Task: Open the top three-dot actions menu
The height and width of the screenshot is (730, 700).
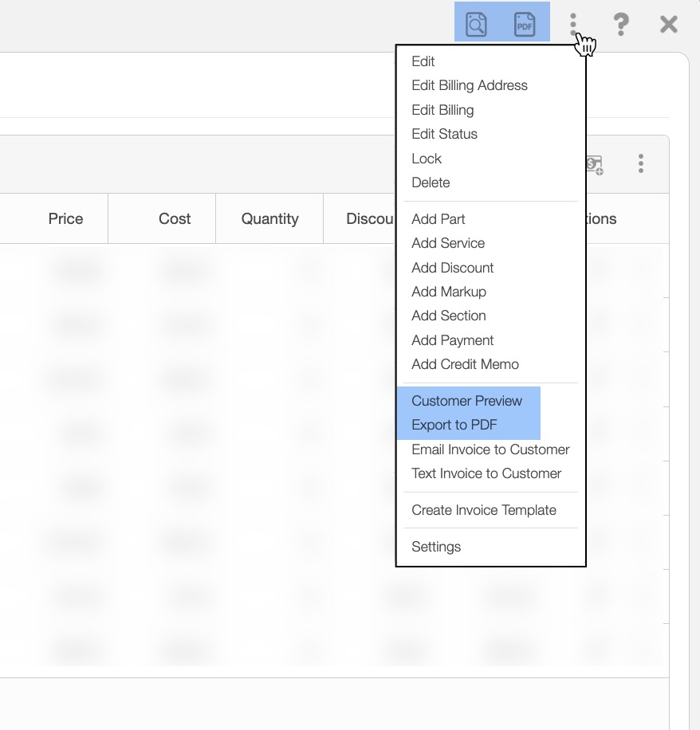Action: pyautogui.click(x=573, y=24)
